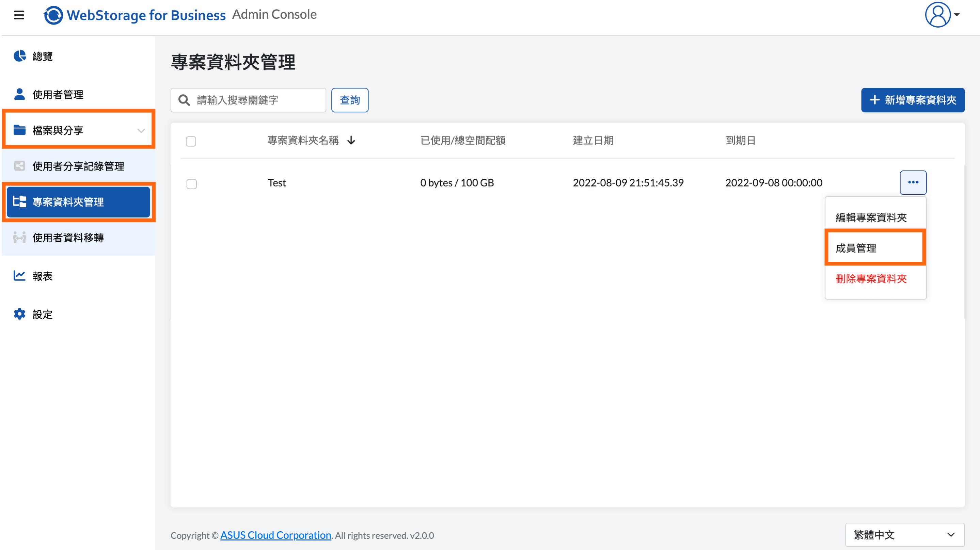Click the 專案資料夾管理 tree icon
The width and height of the screenshot is (980, 550).
point(19,201)
